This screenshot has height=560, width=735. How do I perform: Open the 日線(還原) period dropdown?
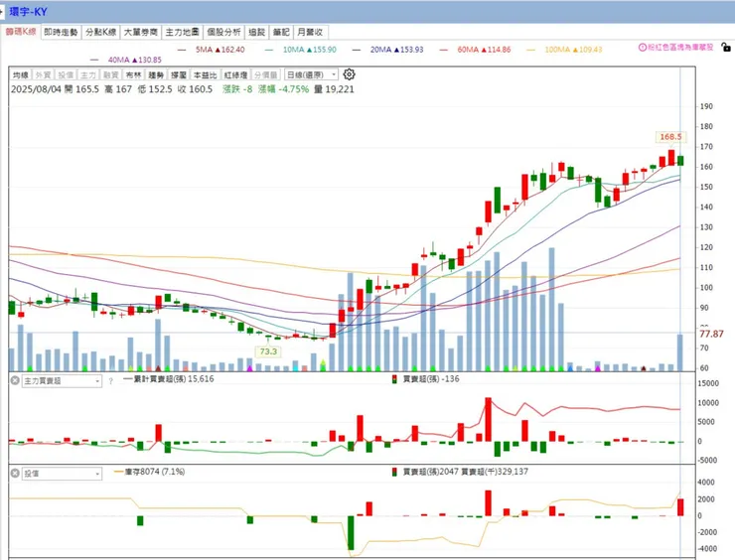coord(311,75)
